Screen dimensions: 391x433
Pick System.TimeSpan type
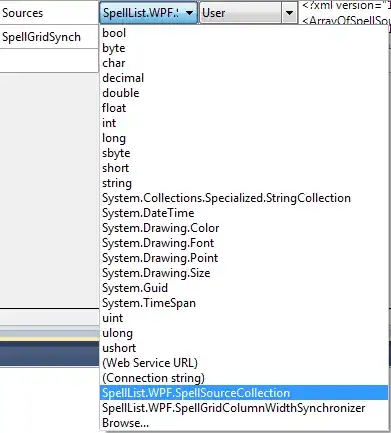tap(244, 303)
